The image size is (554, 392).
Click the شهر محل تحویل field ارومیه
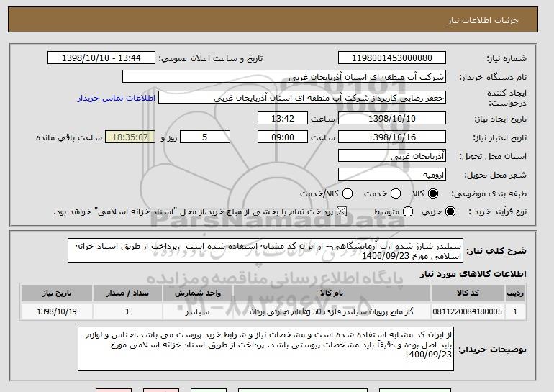[x=392, y=175]
